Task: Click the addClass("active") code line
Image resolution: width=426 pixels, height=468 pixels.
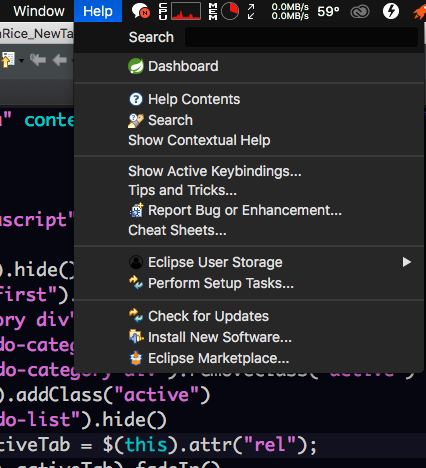Action: pos(105,395)
